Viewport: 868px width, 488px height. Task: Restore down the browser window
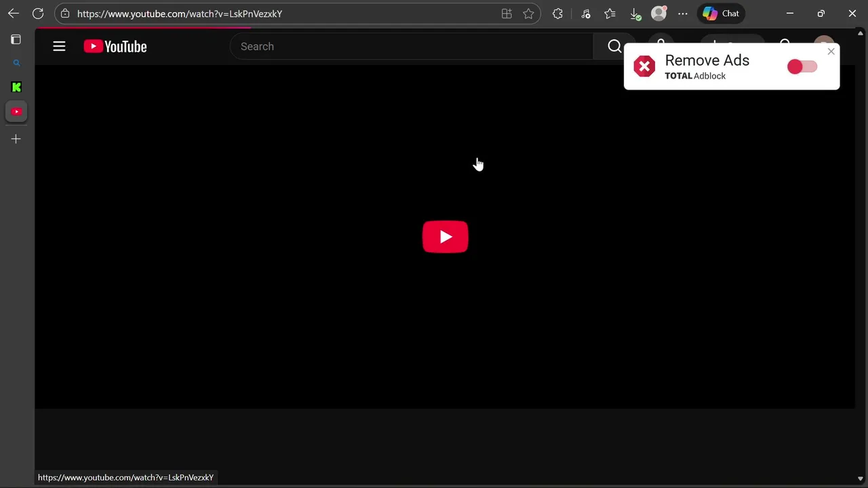coord(821,14)
